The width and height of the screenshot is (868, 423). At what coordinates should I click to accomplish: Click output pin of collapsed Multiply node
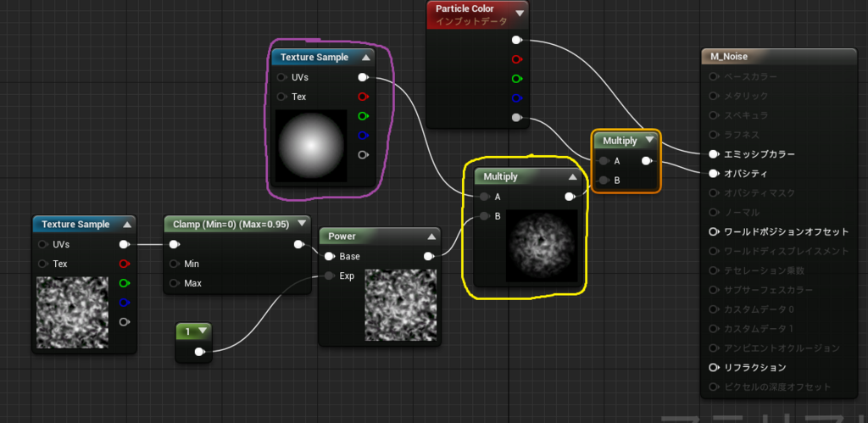coord(646,161)
